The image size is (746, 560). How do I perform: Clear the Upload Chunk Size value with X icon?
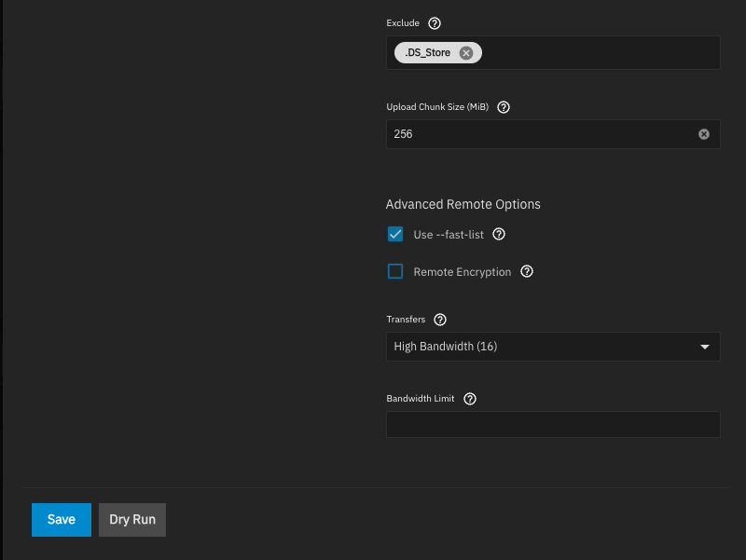point(704,134)
